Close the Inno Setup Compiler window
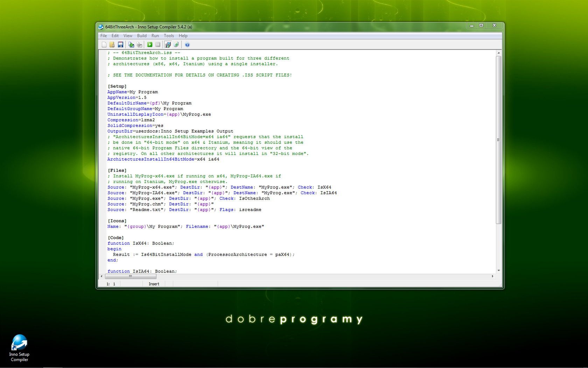 (495, 26)
